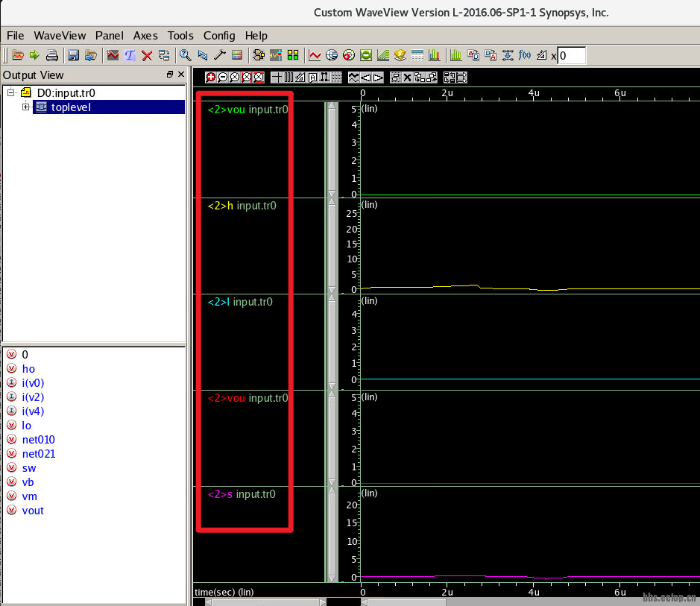Click the red line XY plot icon
The width and height of the screenshot is (700, 606).
pyautogui.click(x=315, y=55)
